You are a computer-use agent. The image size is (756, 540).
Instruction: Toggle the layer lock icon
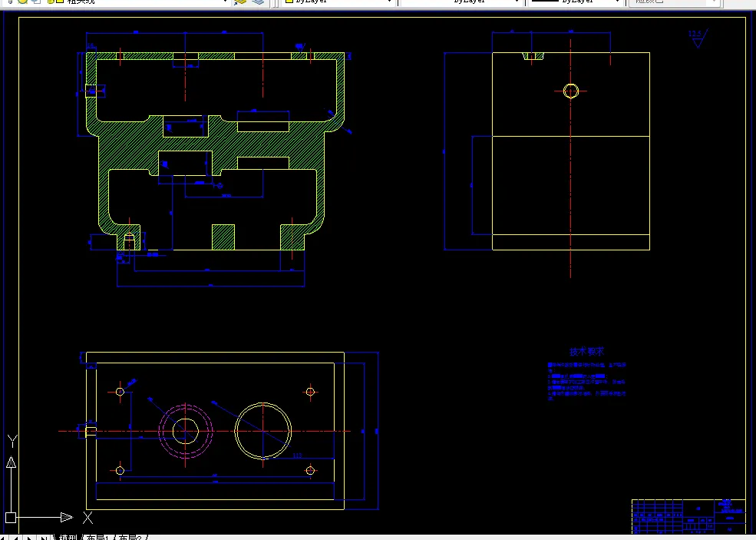(50, 2)
